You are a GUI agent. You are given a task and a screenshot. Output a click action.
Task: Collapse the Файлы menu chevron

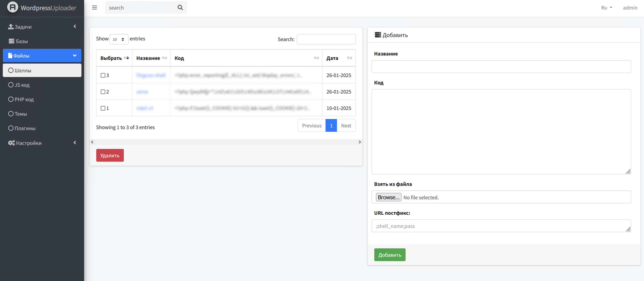74,55
